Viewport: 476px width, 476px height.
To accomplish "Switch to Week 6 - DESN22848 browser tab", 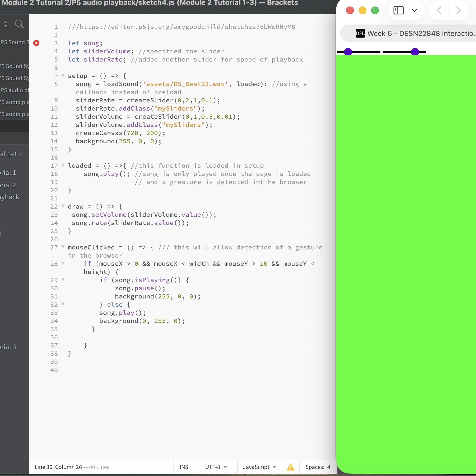I will pyautogui.click(x=414, y=33).
